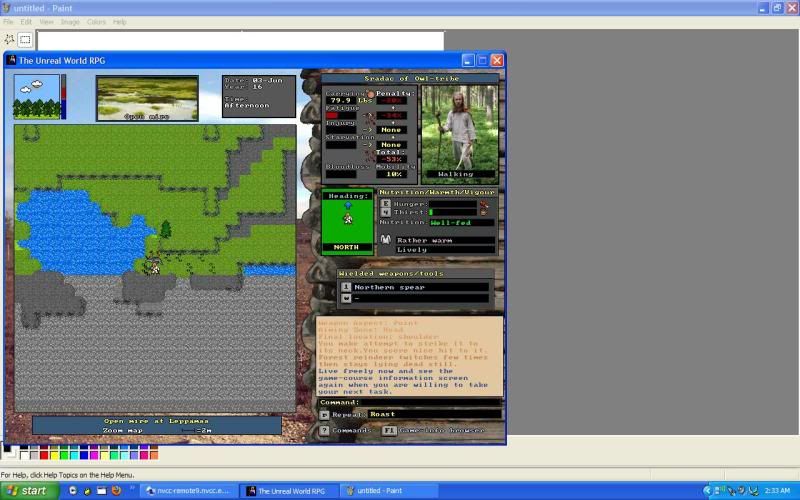The height and width of the screenshot is (500, 800).
Task: Click the F1 key for Game-info browser
Action: coord(389,430)
